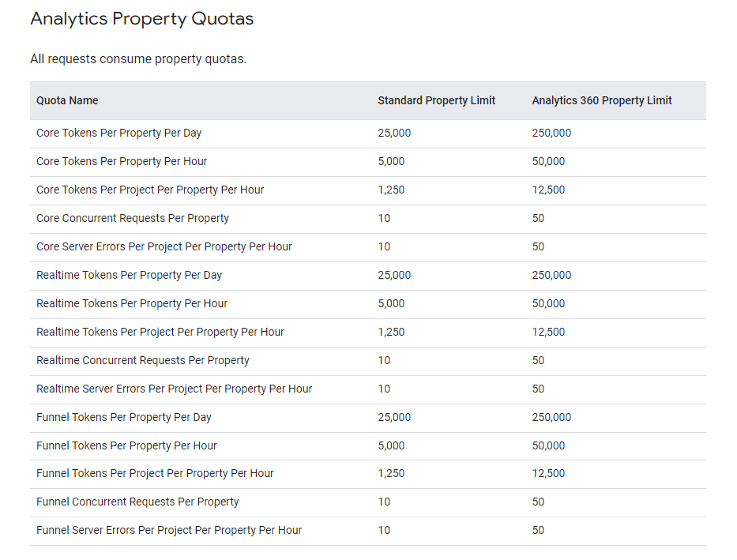Select Funnel Concurrent Requests Per Property row
The height and width of the screenshot is (560, 737).
tap(136, 502)
